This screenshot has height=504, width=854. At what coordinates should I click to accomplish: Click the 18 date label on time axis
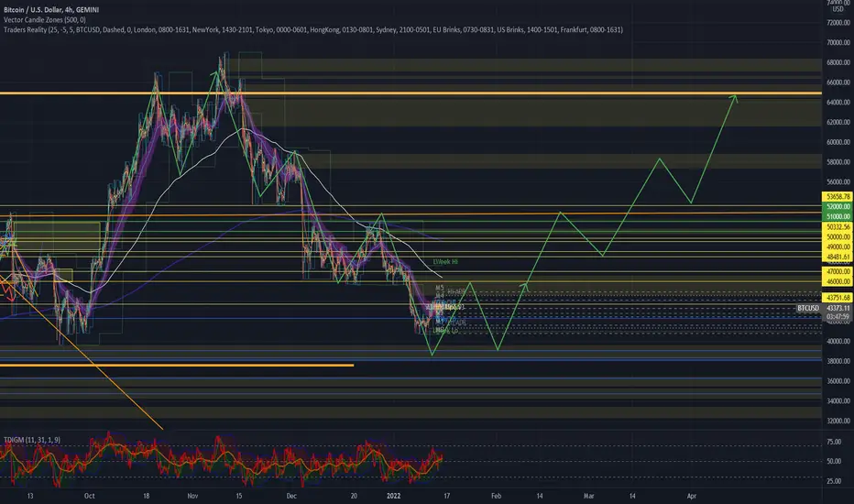pyautogui.click(x=146, y=496)
